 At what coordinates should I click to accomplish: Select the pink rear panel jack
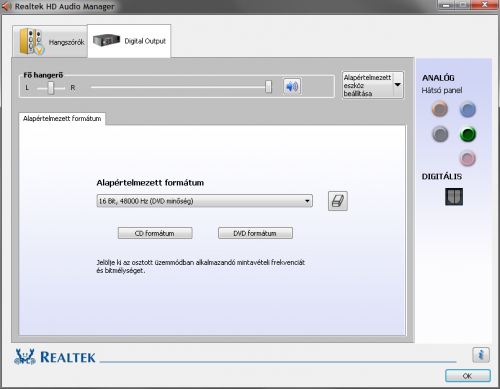click(467, 158)
